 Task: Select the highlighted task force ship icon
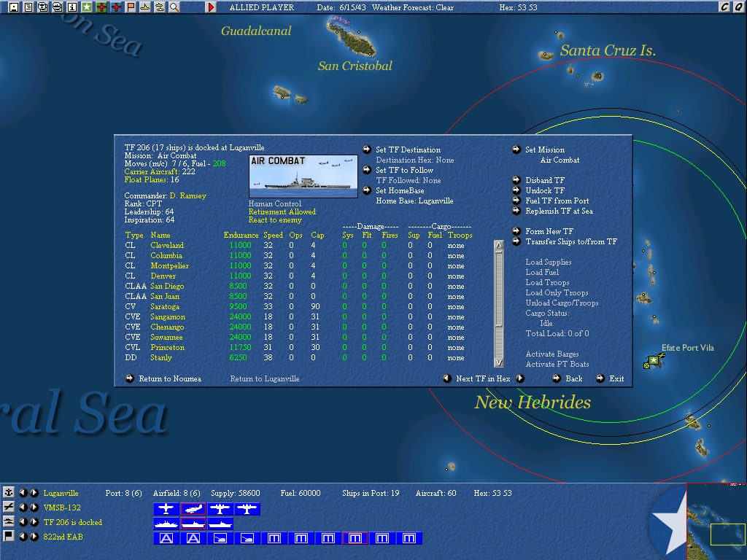193,524
